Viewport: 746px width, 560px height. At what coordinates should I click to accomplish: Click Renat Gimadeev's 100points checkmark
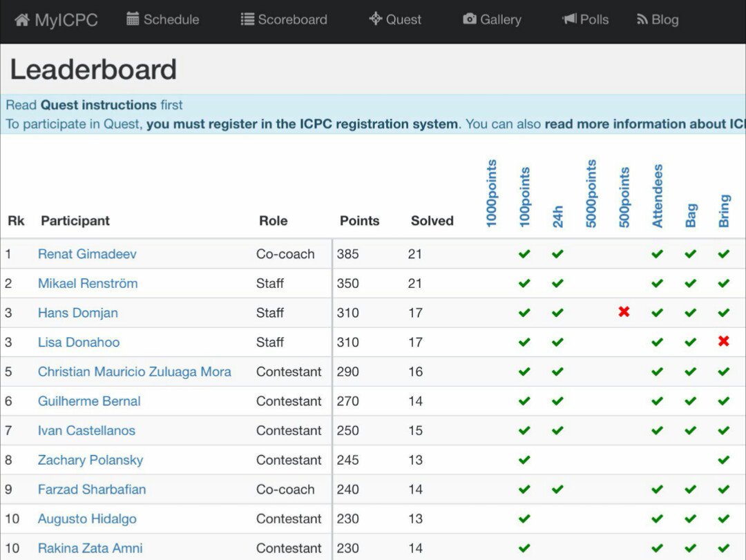pyautogui.click(x=524, y=253)
